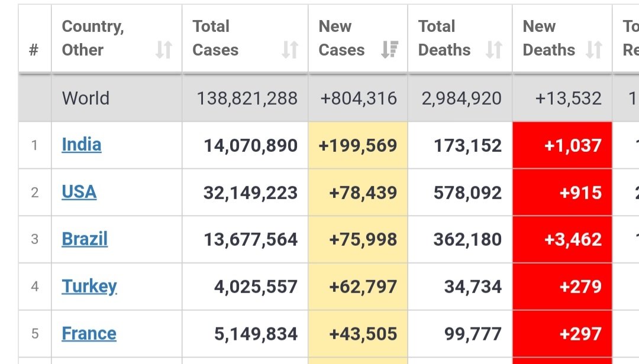Sort by Total Cases arrows icon
Screen dimensions: 639x364
pyautogui.click(x=290, y=50)
